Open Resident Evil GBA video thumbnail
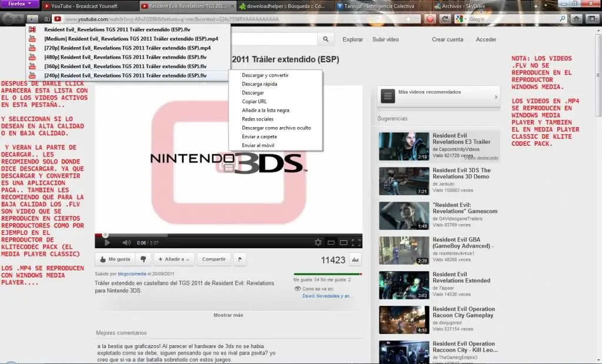Screen dimensions: 602x364 click(404, 251)
